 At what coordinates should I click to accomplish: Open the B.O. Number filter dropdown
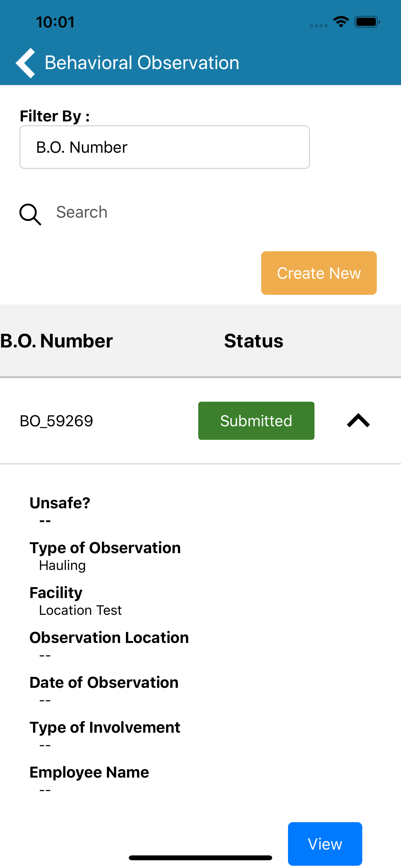click(164, 147)
